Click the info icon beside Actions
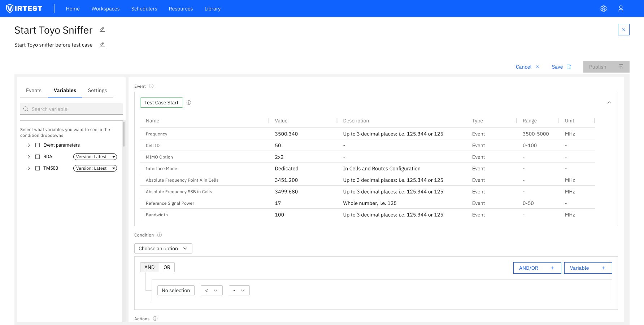The width and height of the screenshot is (644, 325). (156, 318)
